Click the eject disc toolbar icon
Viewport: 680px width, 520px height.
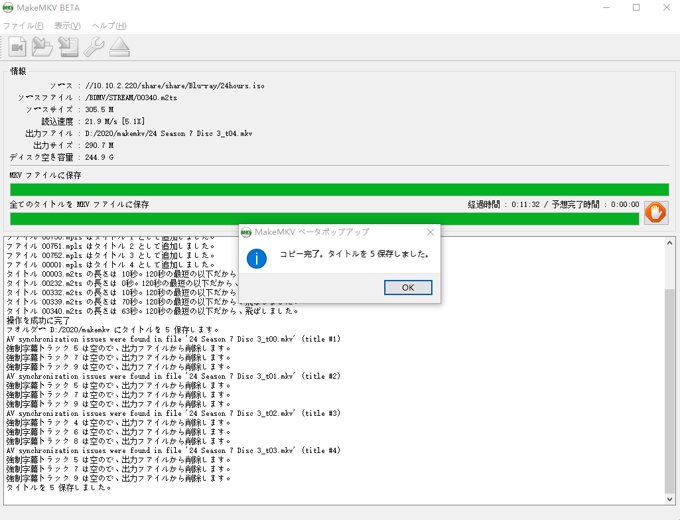click(x=119, y=47)
